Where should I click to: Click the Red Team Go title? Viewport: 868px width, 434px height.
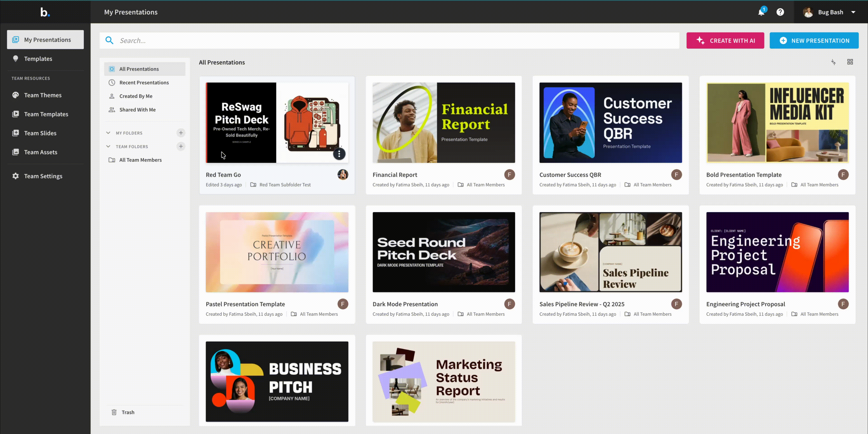tap(223, 175)
